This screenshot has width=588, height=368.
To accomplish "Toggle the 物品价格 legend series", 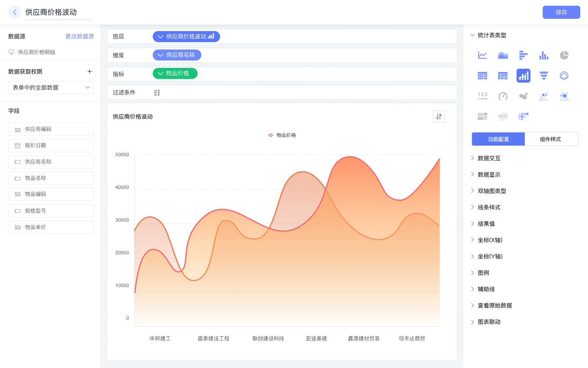I will [282, 135].
